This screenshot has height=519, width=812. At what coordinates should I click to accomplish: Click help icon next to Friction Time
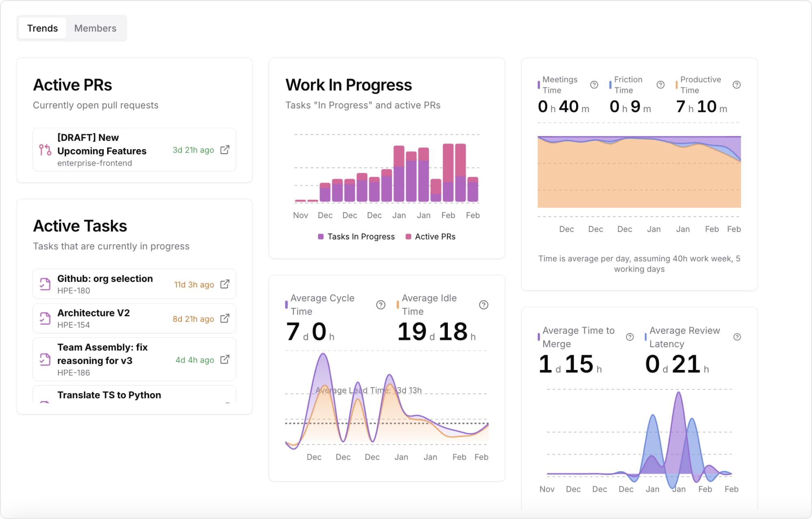pos(661,84)
